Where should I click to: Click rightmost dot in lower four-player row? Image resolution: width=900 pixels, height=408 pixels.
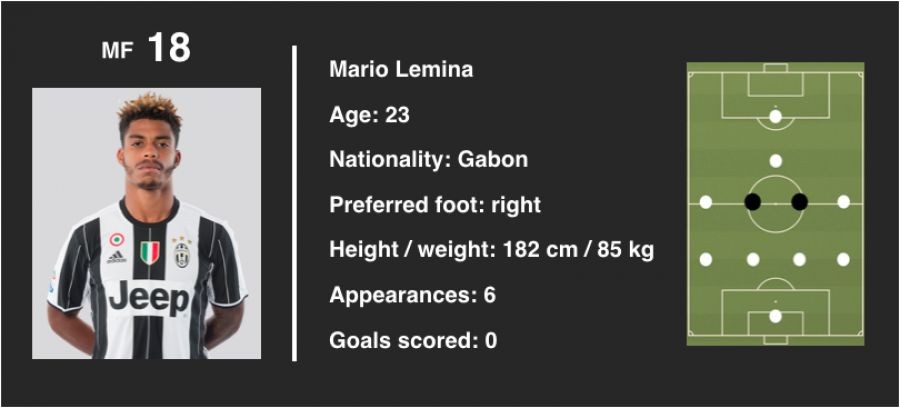[x=844, y=259]
